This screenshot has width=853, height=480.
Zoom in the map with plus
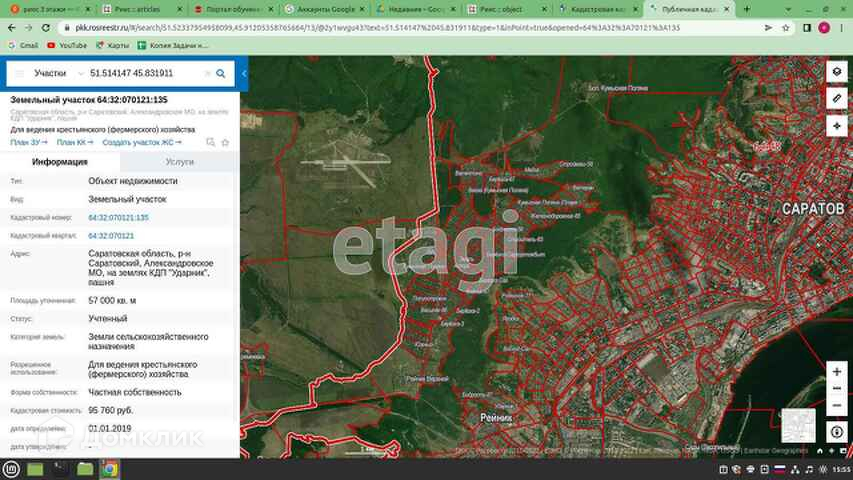tap(837, 372)
